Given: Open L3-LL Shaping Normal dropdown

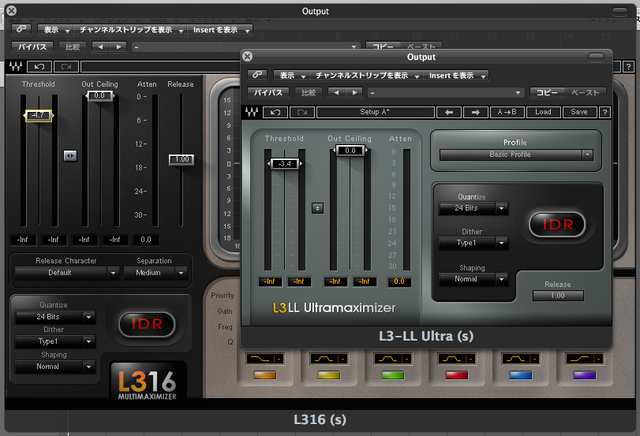Looking at the screenshot, I should [473, 279].
